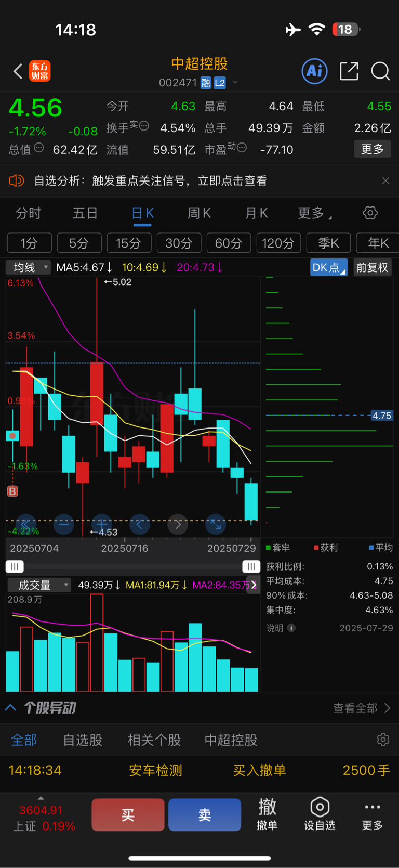Viewport: 399px width, 868px height.
Task: Switch to 月K chart tab
Action: 256,213
